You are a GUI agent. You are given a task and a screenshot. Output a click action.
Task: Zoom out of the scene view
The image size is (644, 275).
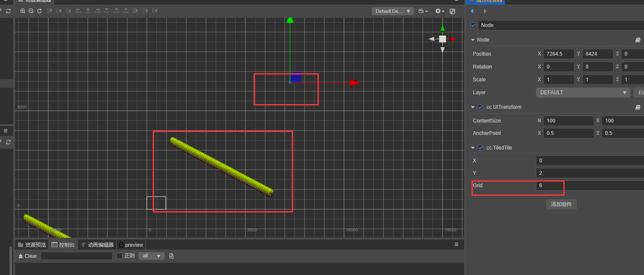[31, 11]
